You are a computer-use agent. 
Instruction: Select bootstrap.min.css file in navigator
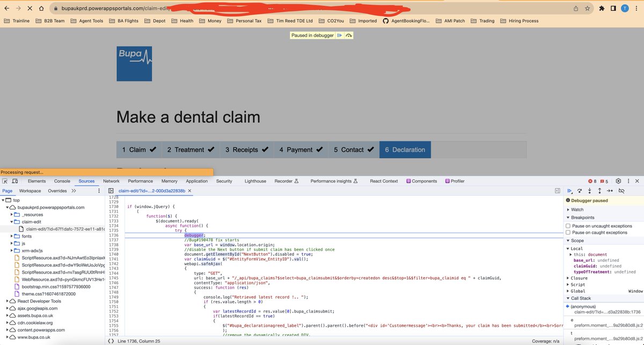coord(56,287)
